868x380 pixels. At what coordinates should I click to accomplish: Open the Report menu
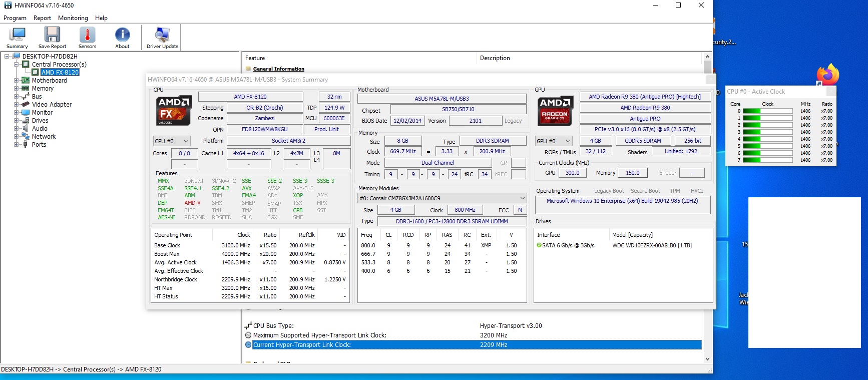[x=43, y=18]
